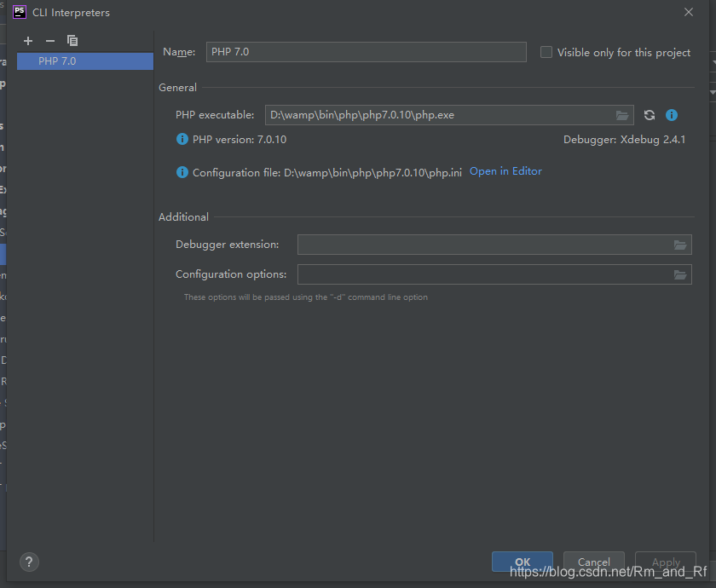Browse for Debugger extension folder icon

click(x=680, y=245)
